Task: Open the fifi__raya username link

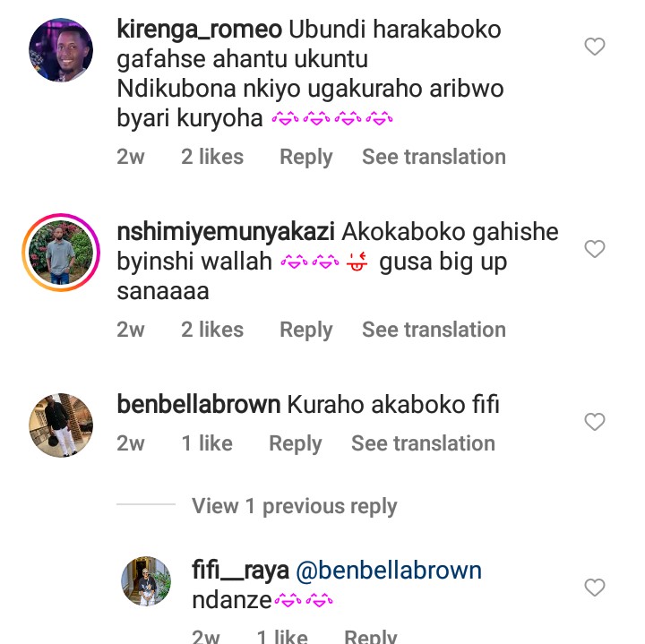Action: point(240,571)
